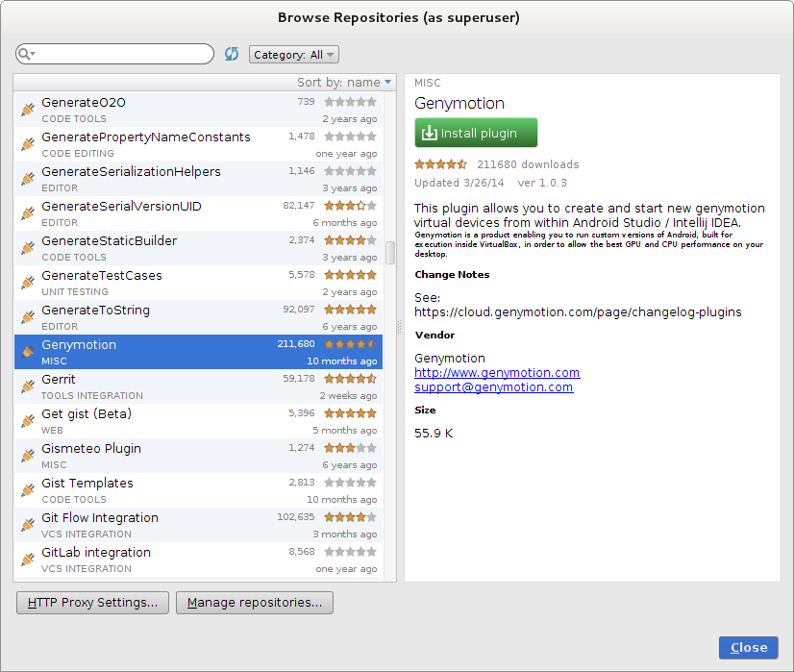Focus the plugin search field
The image size is (794, 672).
115,54
